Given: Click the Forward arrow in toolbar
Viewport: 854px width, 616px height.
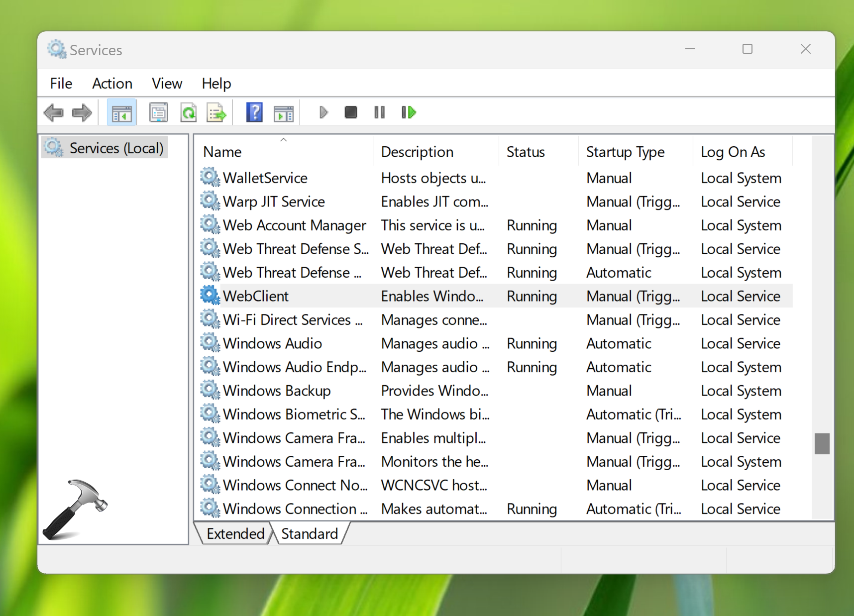Looking at the screenshot, I should 82,113.
